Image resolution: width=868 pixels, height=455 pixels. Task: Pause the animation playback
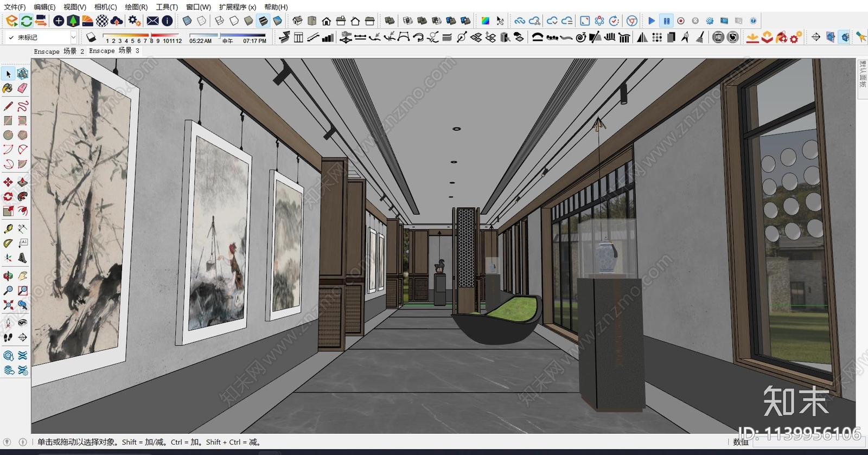pos(666,21)
